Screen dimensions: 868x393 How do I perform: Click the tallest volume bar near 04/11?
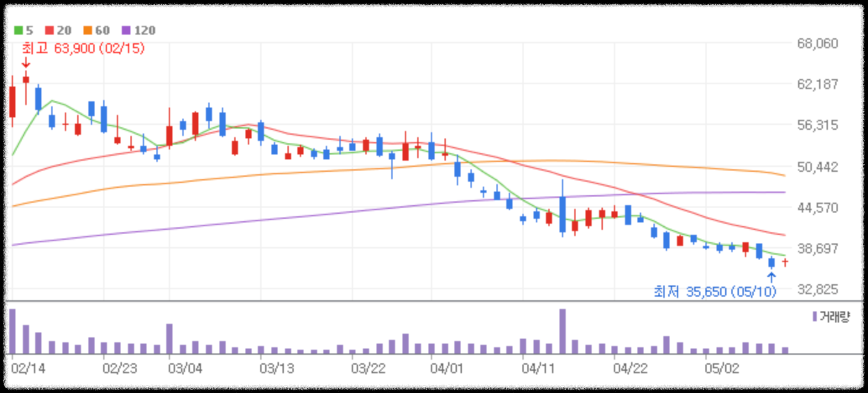[563, 331]
